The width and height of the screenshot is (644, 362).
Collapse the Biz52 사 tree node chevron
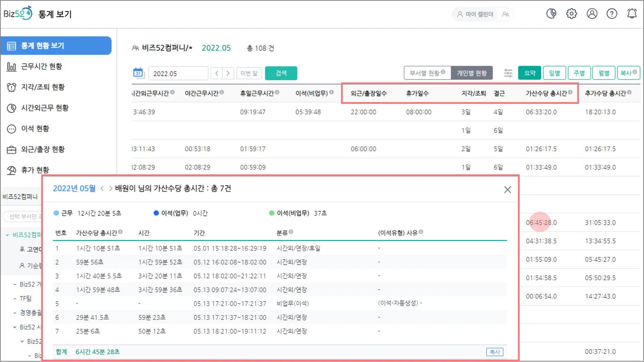[15, 327]
